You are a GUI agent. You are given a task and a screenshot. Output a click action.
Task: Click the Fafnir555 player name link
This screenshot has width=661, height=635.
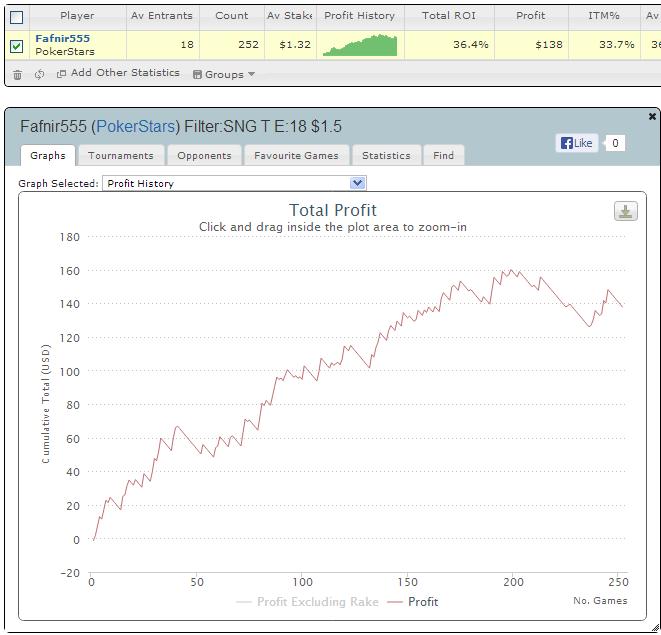pos(62,38)
